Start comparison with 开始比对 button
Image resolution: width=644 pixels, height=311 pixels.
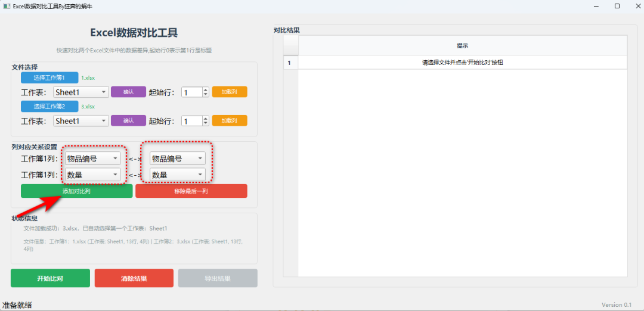(x=50, y=278)
